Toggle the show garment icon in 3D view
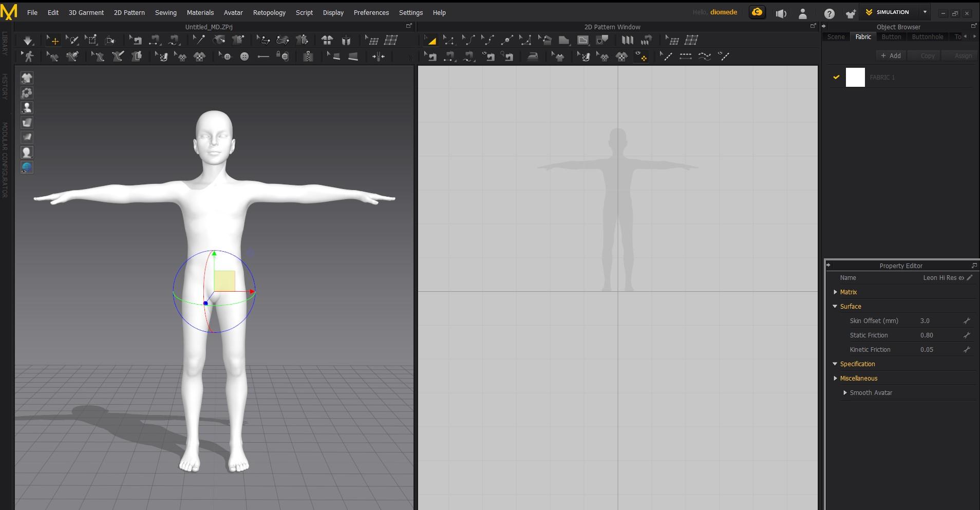The height and width of the screenshot is (510, 980). (27, 78)
